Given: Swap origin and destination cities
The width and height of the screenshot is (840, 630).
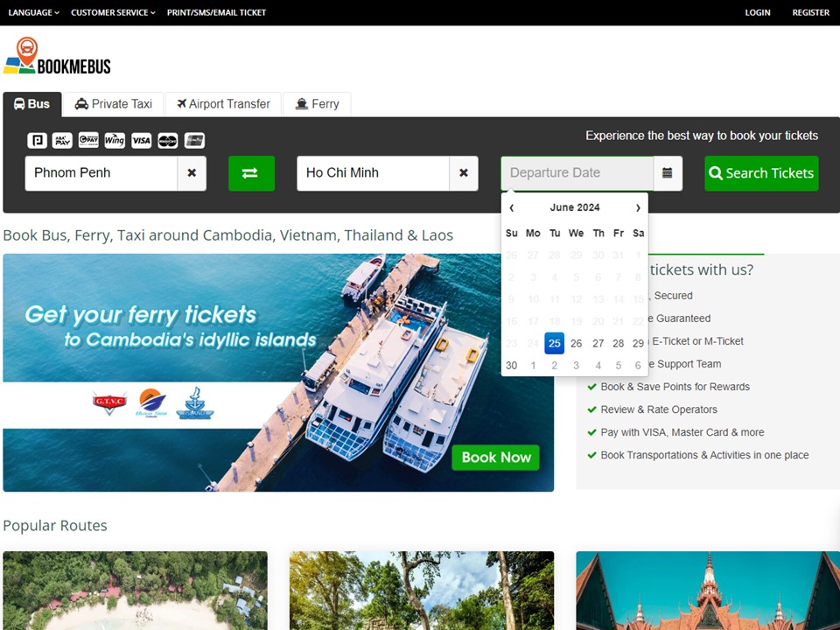Looking at the screenshot, I should tap(251, 173).
